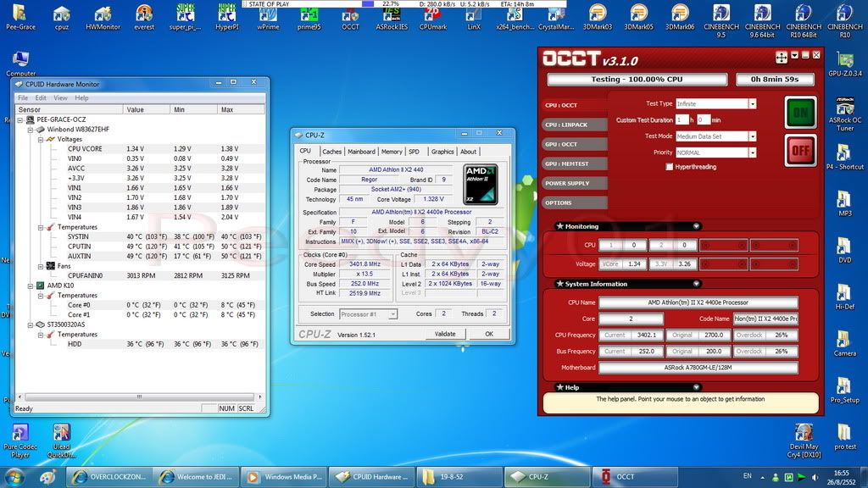The width and height of the screenshot is (868, 488).
Task: Collapse the Winbond W83627EHF tree node
Action: coord(31,130)
